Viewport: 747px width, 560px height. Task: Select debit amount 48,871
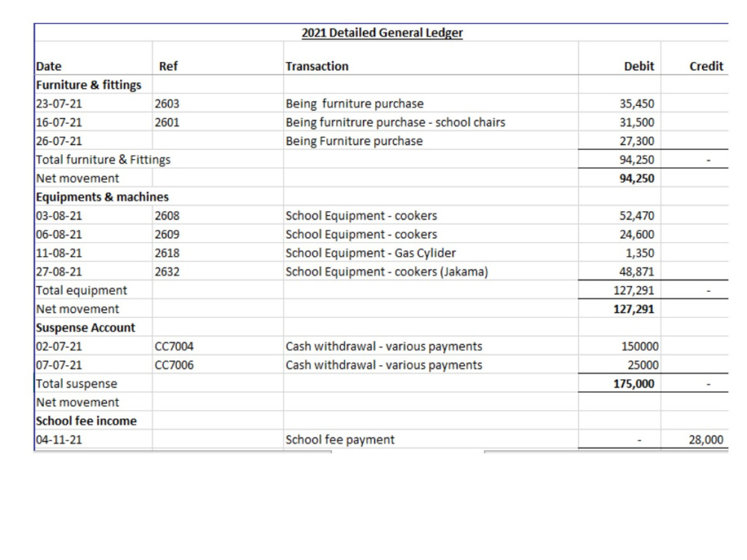636,272
